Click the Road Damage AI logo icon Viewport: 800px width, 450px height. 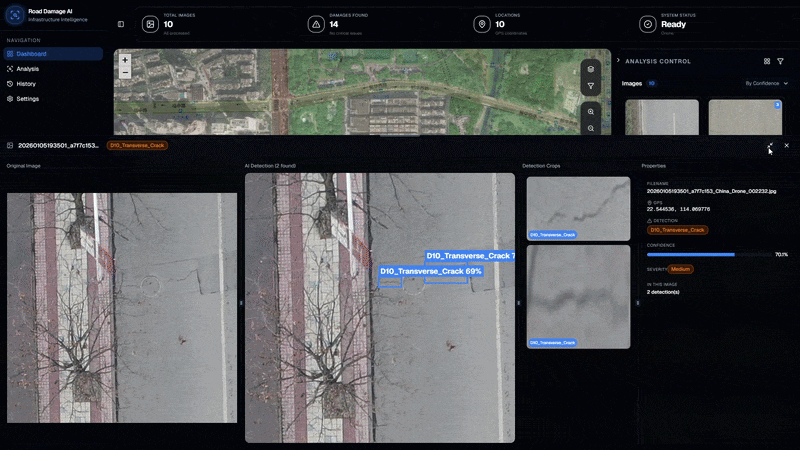(x=15, y=15)
